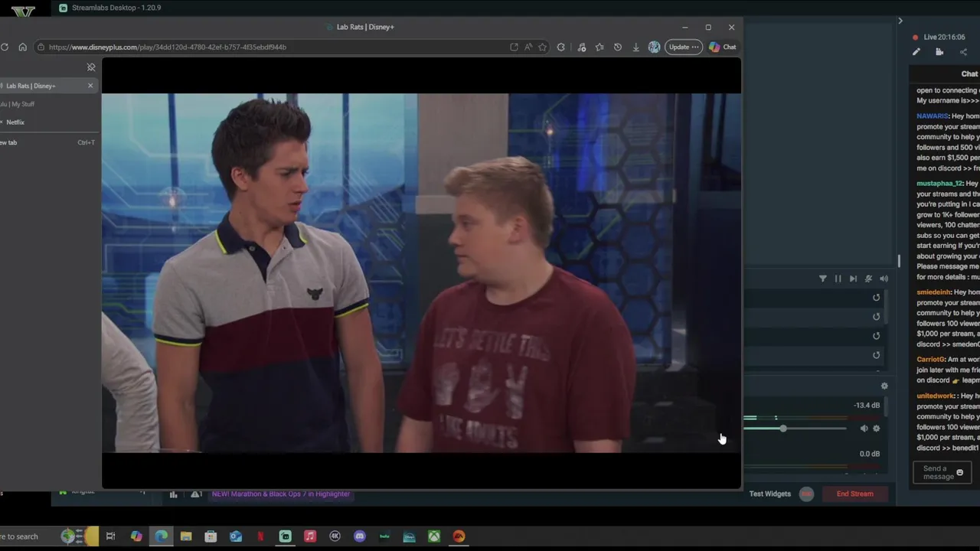Open Copilot from the taskbar
The height and width of the screenshot is (551, 980).
point(136,536)
